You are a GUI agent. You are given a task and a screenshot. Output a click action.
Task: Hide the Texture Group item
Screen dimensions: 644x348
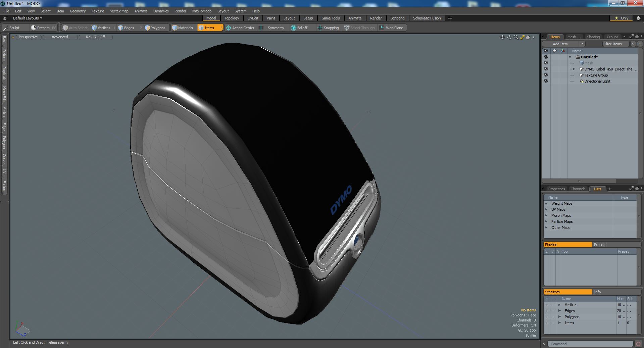[x=546, y=75]
